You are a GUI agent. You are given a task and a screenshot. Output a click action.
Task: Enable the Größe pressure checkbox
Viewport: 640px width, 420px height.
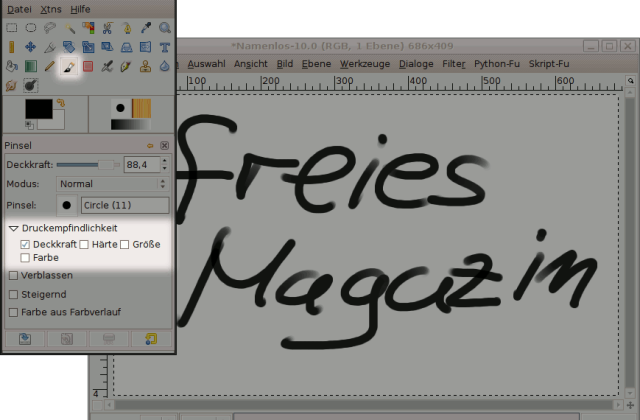coord(124,244)
